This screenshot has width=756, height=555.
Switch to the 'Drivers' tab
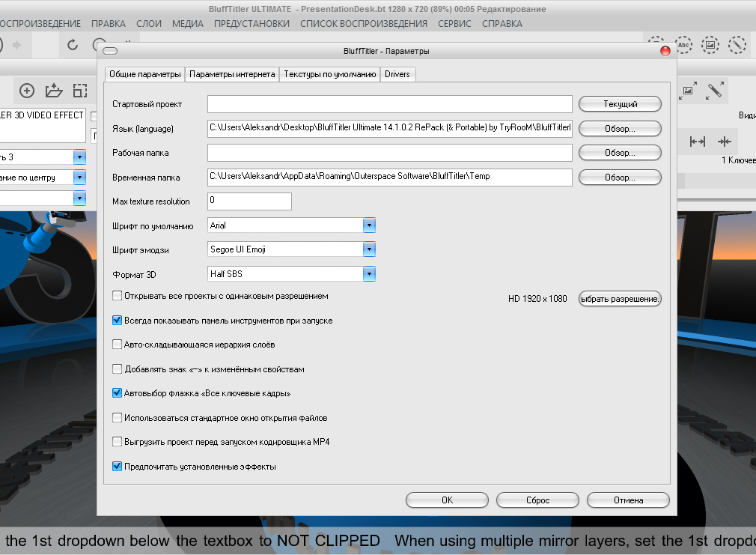397,74
